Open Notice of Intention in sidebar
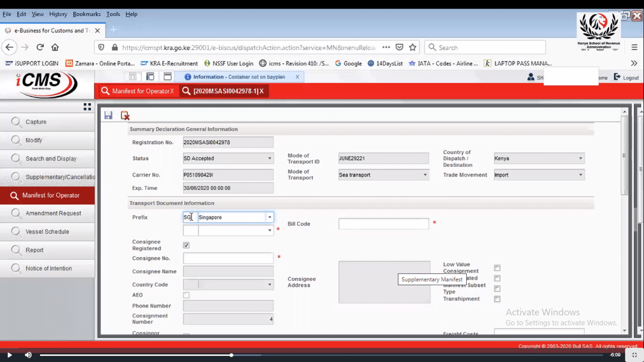 click(x=47, y=268)
